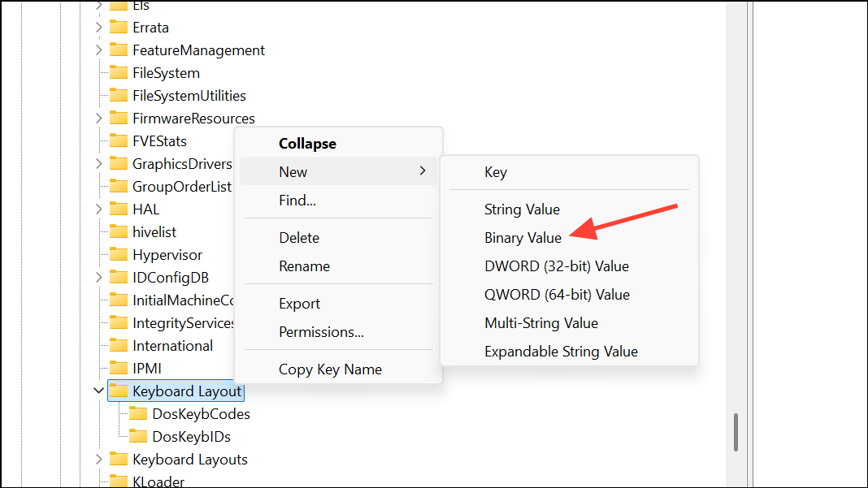Screen dimensions: 868x488
Task: Click the FirmwareResources folder icon
Action: click(x=118, y=118)
